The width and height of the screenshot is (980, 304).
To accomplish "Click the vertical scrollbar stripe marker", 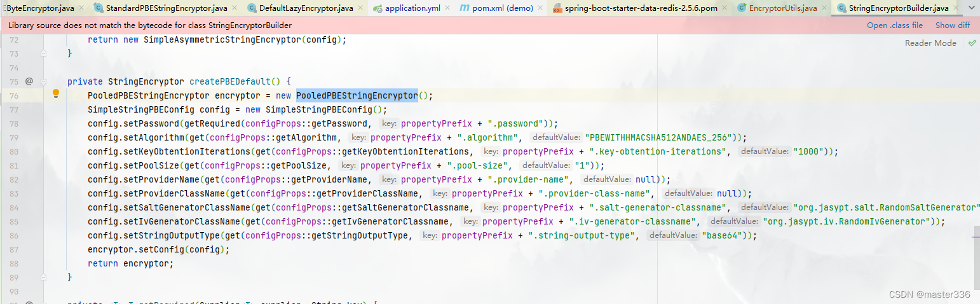I will [976, 236].
